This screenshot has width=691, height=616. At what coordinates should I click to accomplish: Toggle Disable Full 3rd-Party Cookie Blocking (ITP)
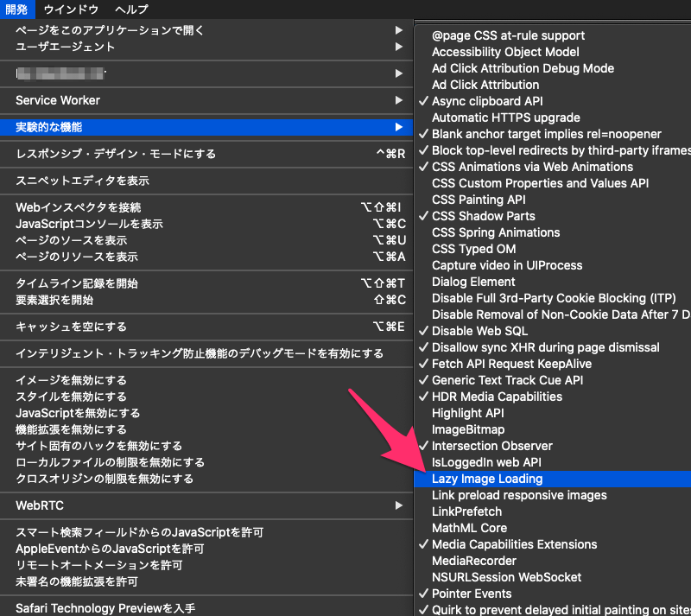553,298
